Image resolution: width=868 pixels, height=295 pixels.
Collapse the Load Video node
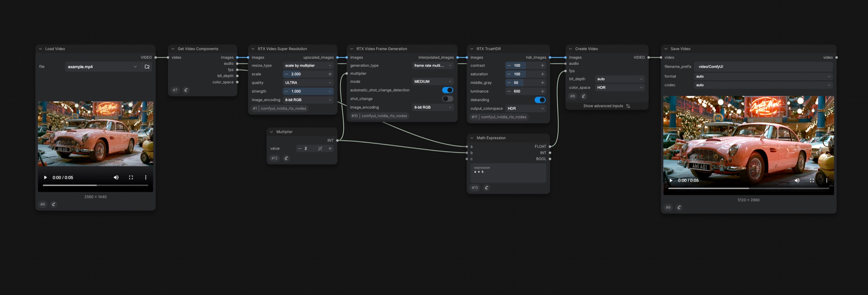pyautogui.click(x=40, y=49)
